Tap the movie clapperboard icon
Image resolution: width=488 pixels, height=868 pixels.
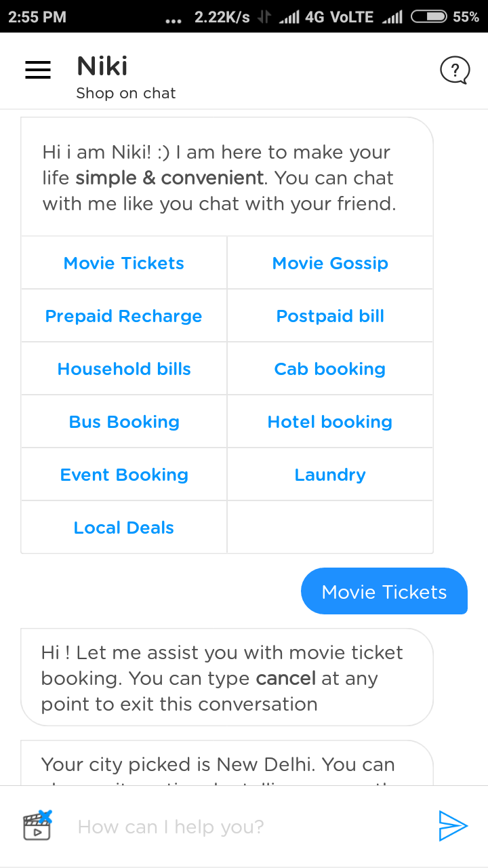pyautogui.click(x=37, y=825)
